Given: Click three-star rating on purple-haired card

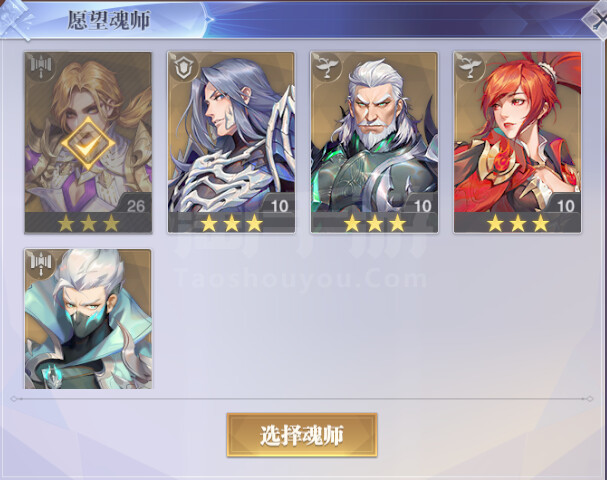Looking at the screenshot, I should (x=231, y=223).
